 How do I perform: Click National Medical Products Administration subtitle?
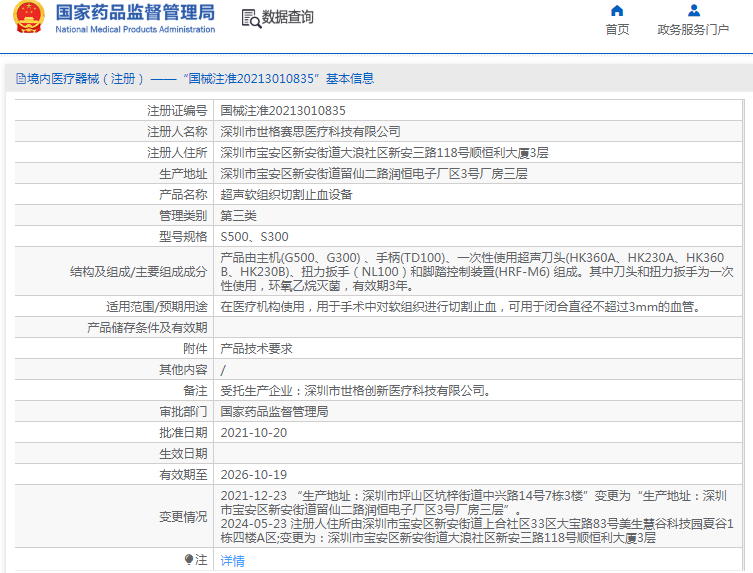(135, 29)
